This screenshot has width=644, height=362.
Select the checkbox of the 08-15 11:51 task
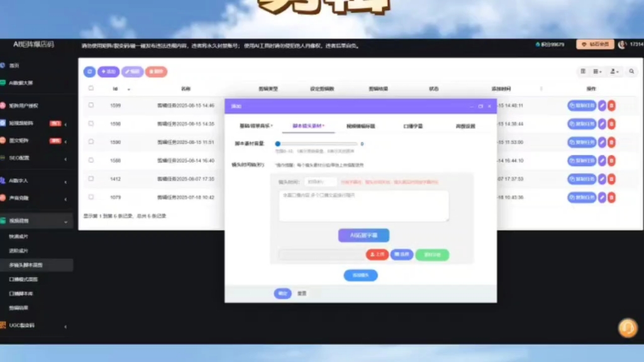point(91,142)
